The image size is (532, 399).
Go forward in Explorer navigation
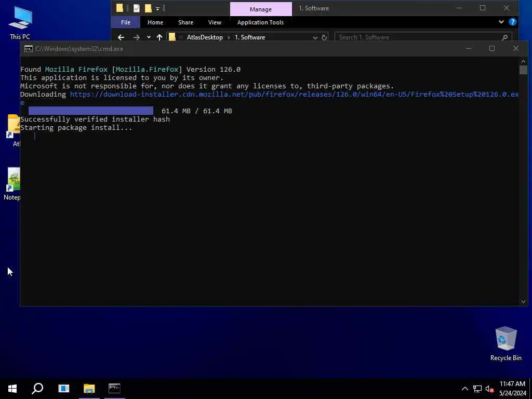tap(137, 37)
